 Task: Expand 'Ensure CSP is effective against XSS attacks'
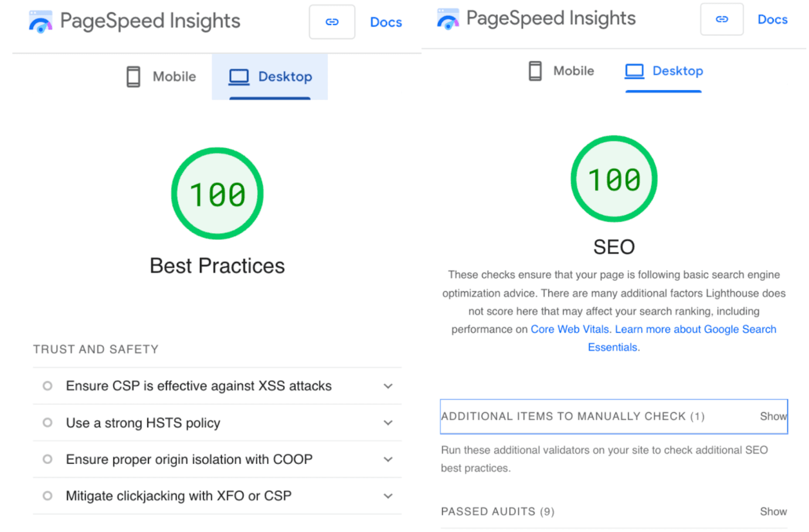[x=388, y=386]
